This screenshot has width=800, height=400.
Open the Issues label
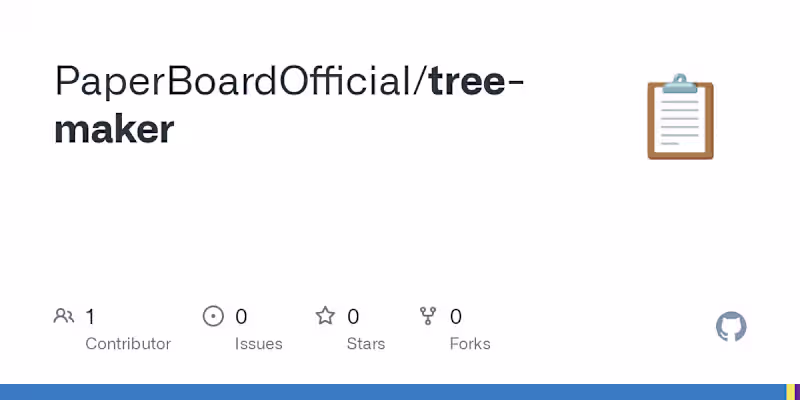[x=259, y=344]
